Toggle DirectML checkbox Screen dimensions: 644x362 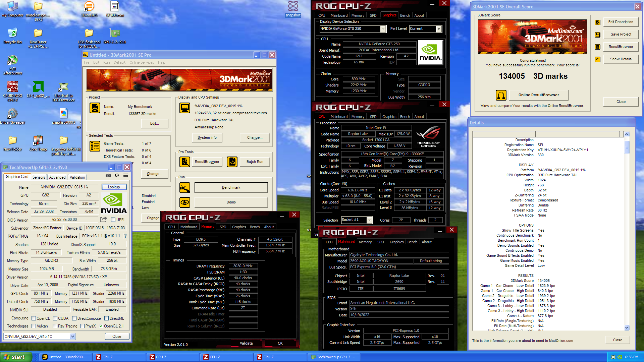(x=106, y=318)
